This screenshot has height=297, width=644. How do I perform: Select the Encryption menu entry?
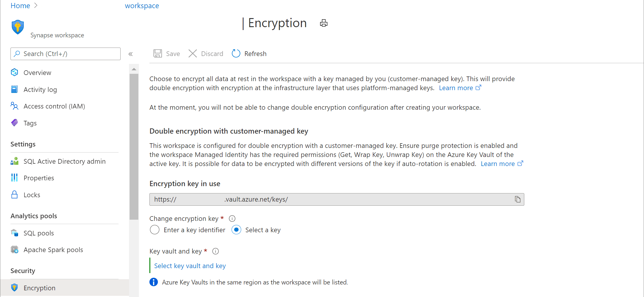pos(39,288)
